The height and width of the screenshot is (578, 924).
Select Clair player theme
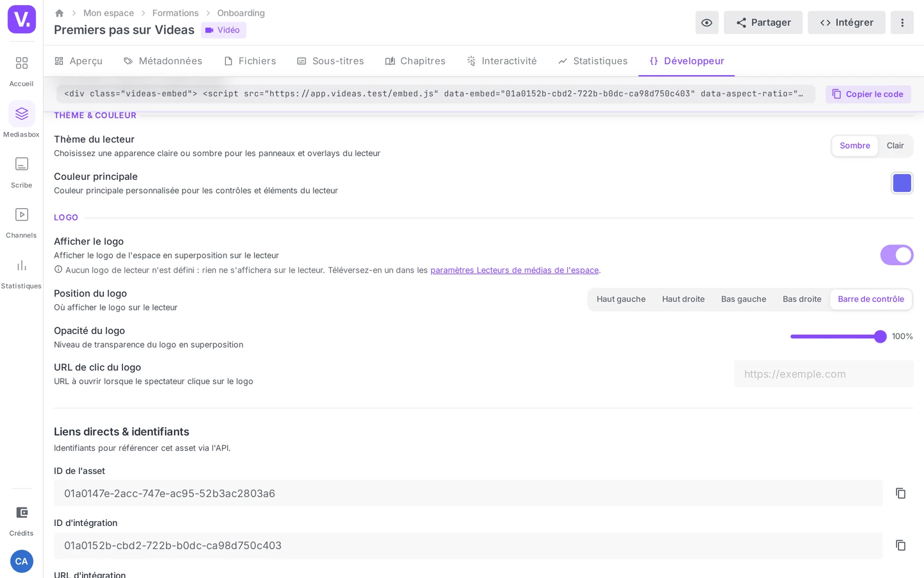point(895,146)
